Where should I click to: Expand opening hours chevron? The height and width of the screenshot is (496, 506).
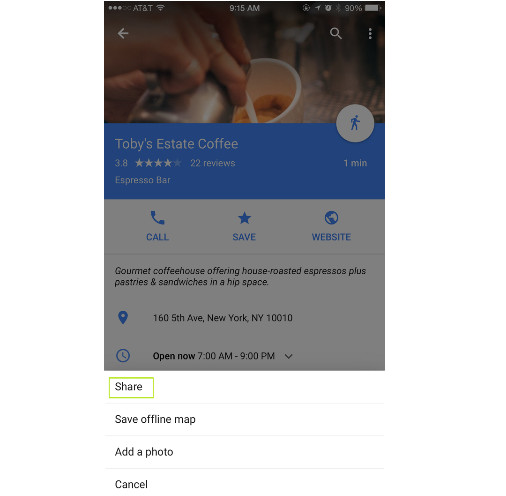[x=289, y=356]
